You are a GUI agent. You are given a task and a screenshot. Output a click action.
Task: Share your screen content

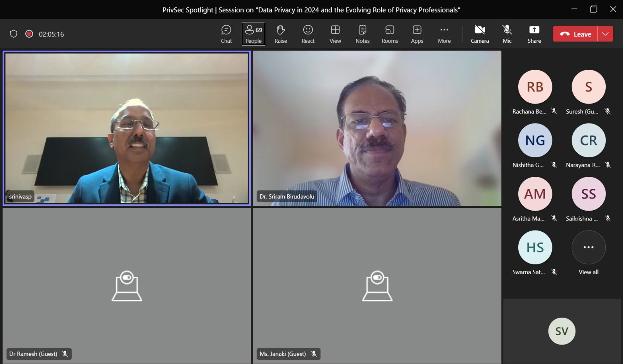point(534,34)
